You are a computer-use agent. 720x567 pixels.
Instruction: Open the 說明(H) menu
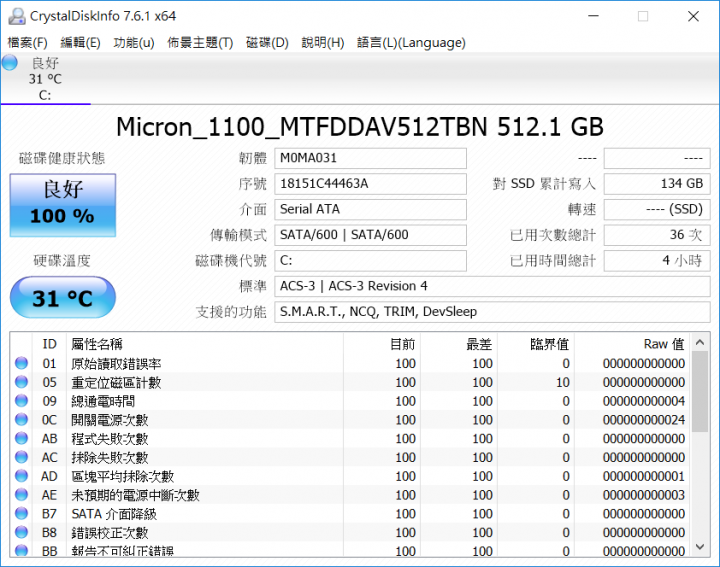click(x=322, y=43)
